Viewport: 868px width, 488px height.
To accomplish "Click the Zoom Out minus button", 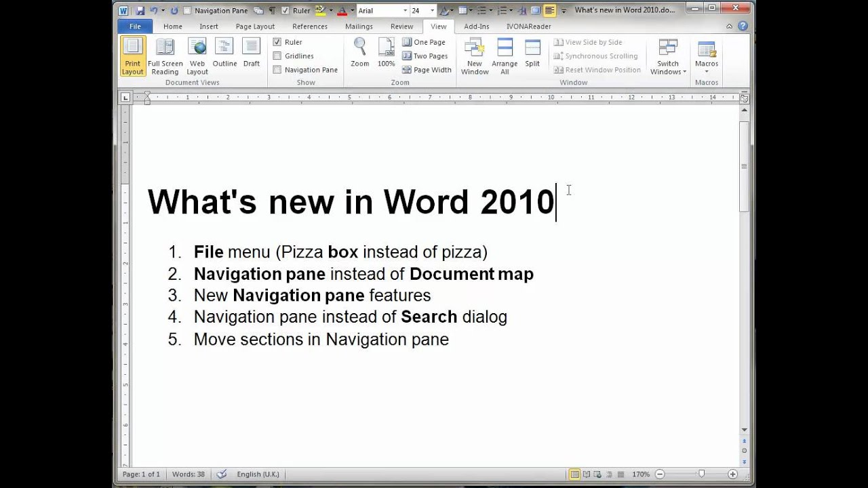I will tap(660, 474).
